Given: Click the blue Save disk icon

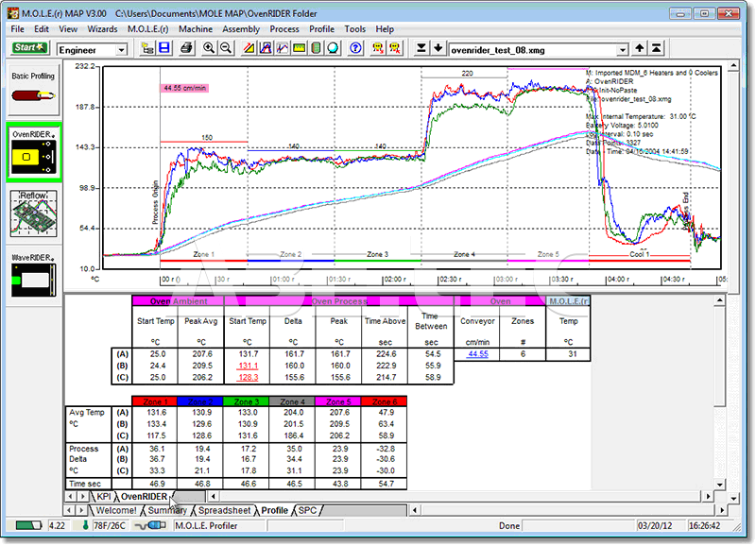Looking at the screenshot, I should (164, 48).
